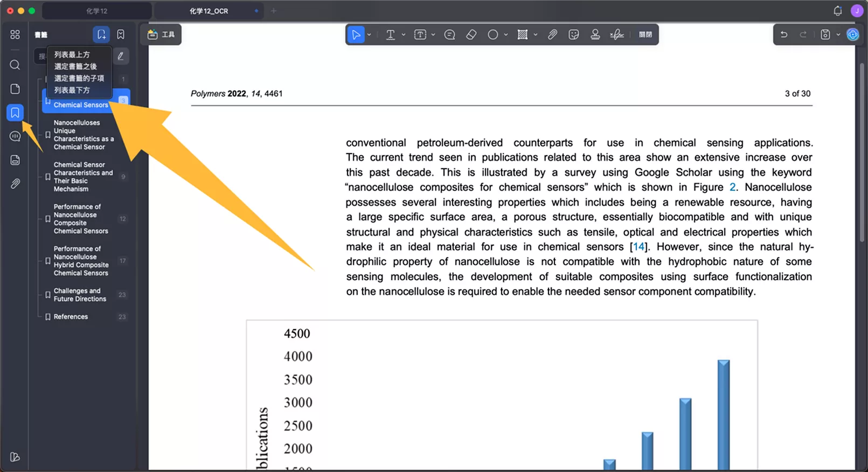The width and height of the screenshot is (868, 472).
Task: Open the search panel in sidebar
Action: (x=15, y=65)
